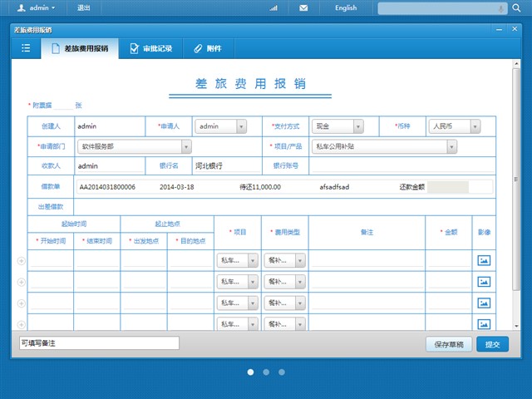This screenshot has height=399, width=532.
Task: Expand the 申请人 admin dropdown
Action: coord(220,126)
